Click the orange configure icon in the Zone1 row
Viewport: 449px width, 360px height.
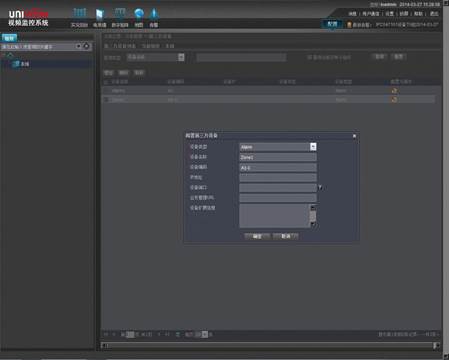[x=394, y=99]
